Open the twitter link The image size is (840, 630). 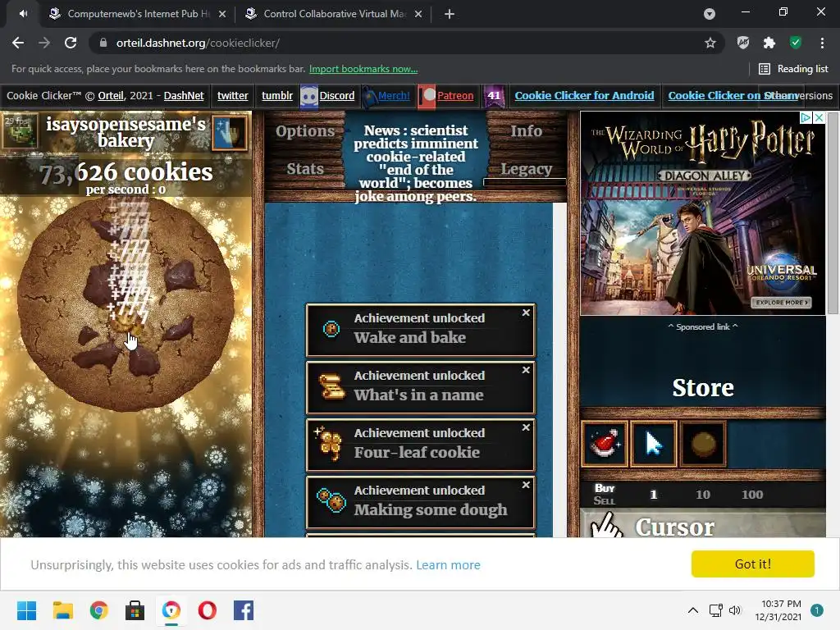[232, 95]
